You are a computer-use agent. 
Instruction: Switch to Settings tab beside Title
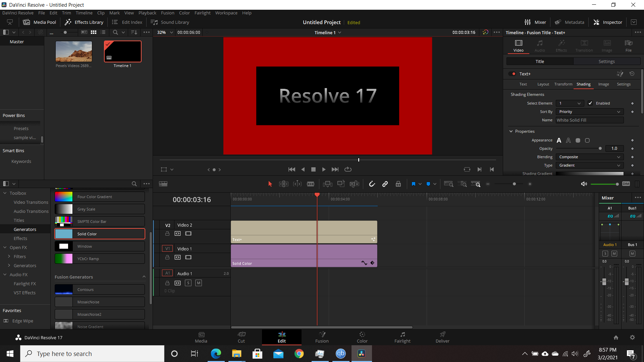tap(606, 61)
